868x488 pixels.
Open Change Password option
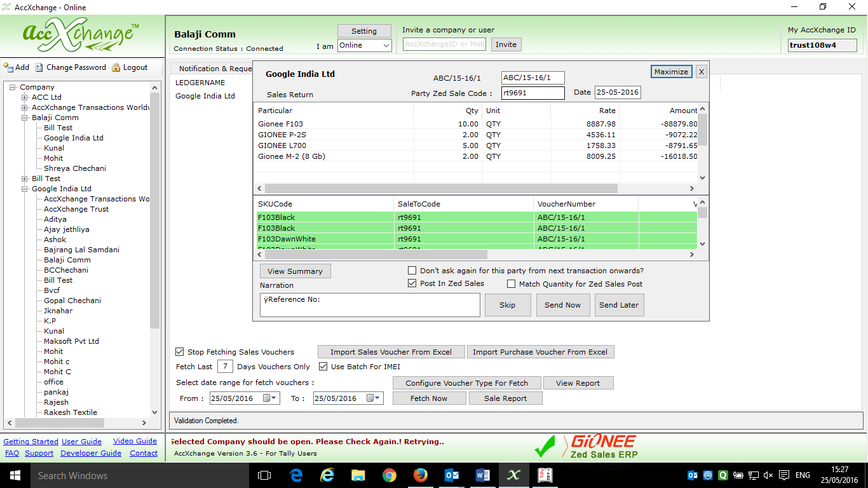(x=71, y=67)
